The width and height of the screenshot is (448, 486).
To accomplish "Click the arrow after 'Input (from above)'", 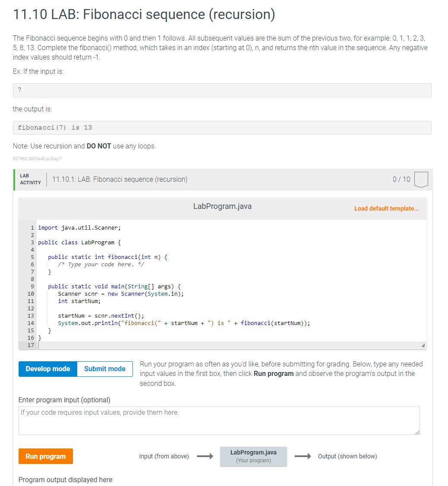I will [x=205, y=456].
